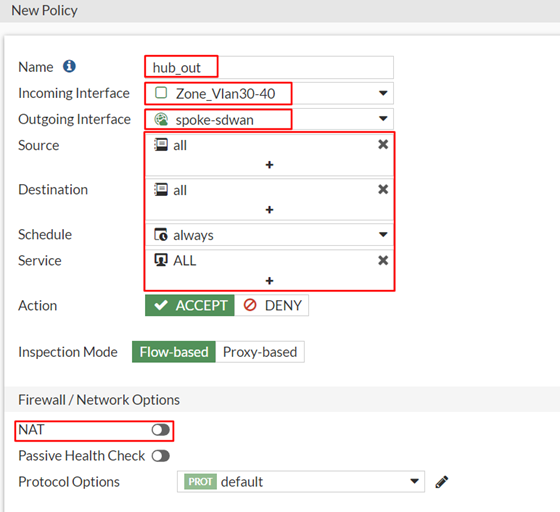The image size is (560, 512).
Task: Click the spoke-sdwan interface text
Action: 215,120
